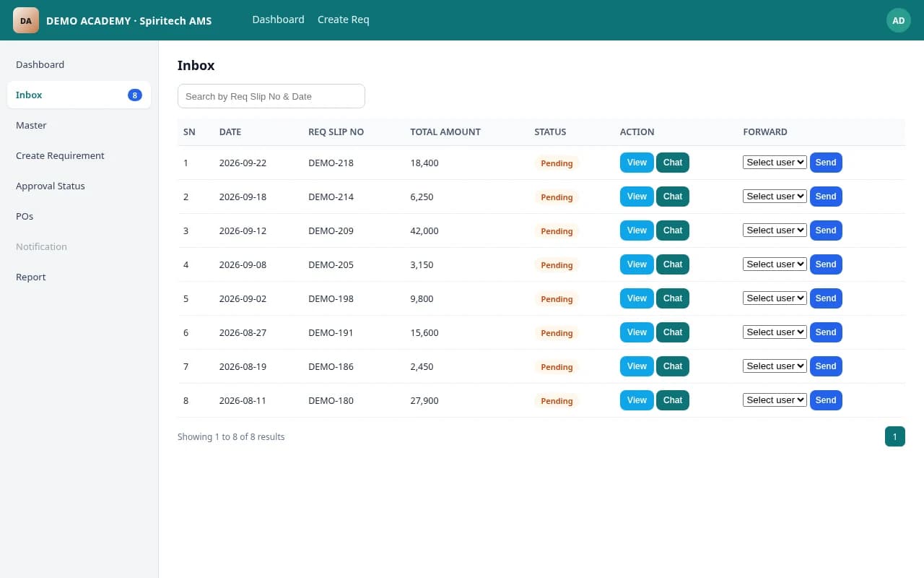The height and width of the screenshot is (578, 924).
Task: Open Approval Status in the sidebar
Action: pos(79,186)
